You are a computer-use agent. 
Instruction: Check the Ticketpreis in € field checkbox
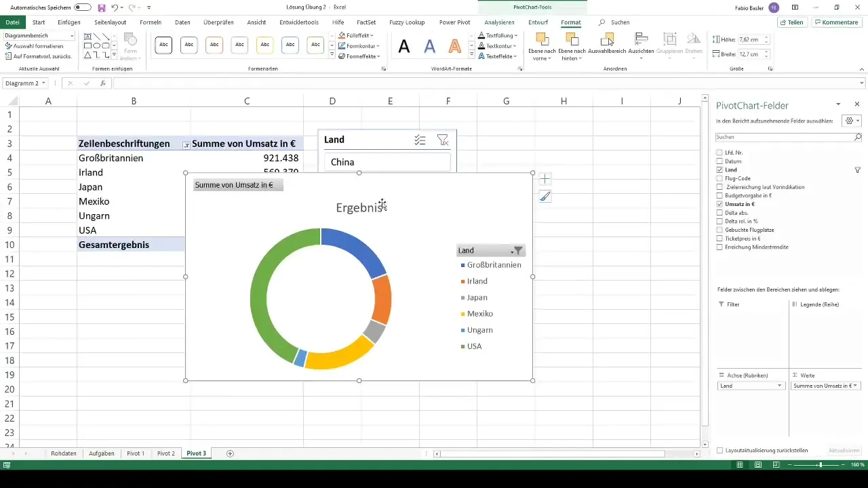[x=719, y=239]
